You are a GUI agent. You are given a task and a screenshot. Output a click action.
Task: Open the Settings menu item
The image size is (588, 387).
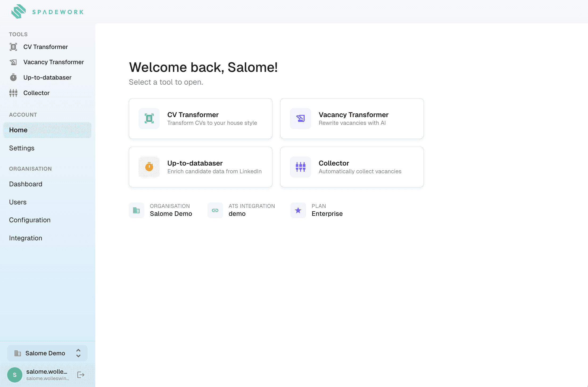22,148
